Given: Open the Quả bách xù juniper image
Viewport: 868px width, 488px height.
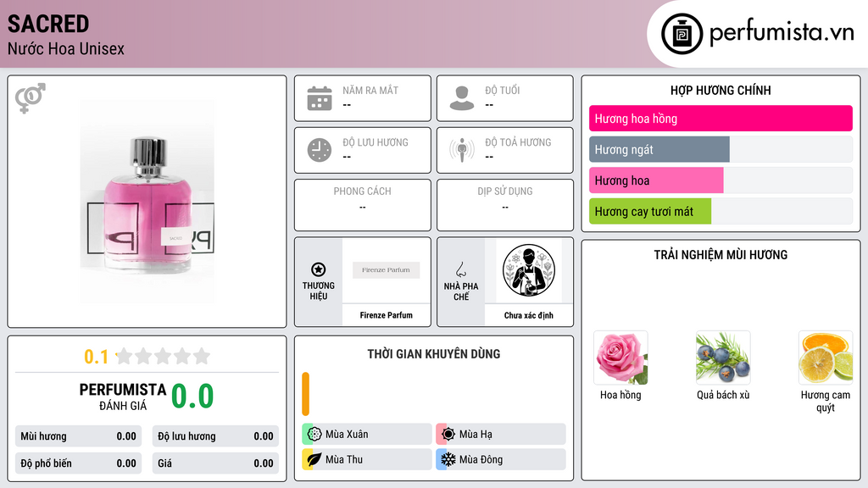Looking at the screenshot, I should 723,358.
